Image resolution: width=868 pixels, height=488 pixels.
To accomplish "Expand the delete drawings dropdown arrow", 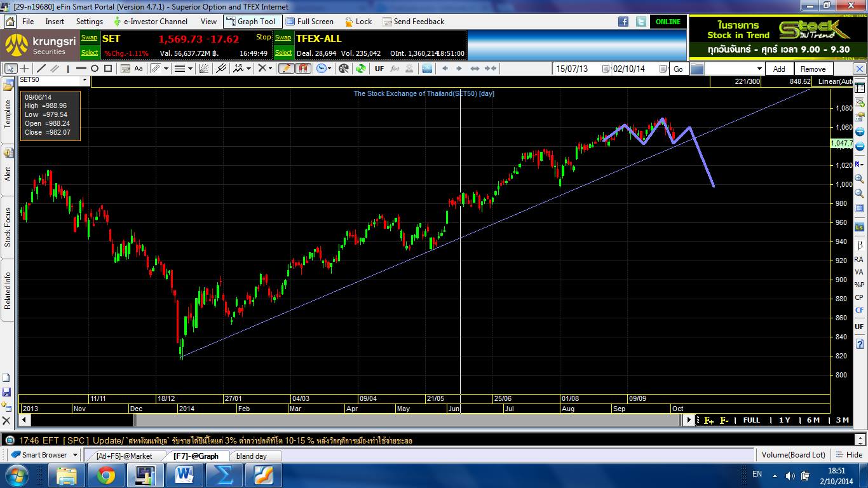I will tap(270, 69).
